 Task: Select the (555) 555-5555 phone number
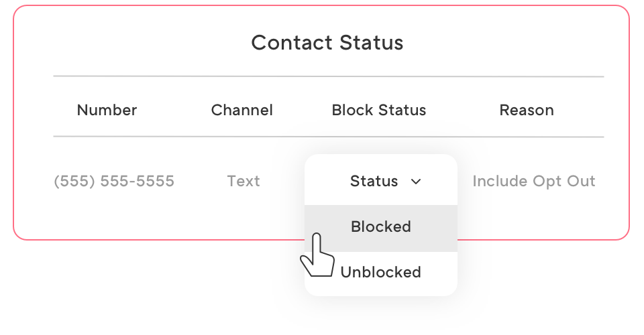tap(114, 181)
